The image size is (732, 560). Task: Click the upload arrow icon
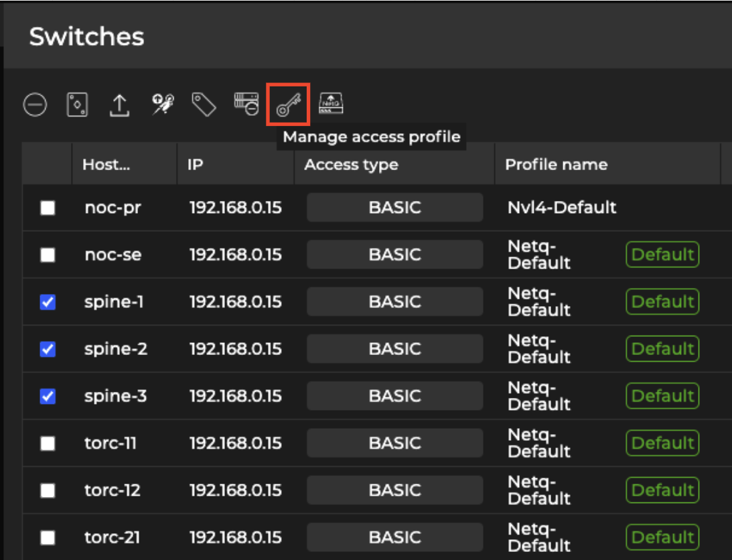(x=119, y=105)
